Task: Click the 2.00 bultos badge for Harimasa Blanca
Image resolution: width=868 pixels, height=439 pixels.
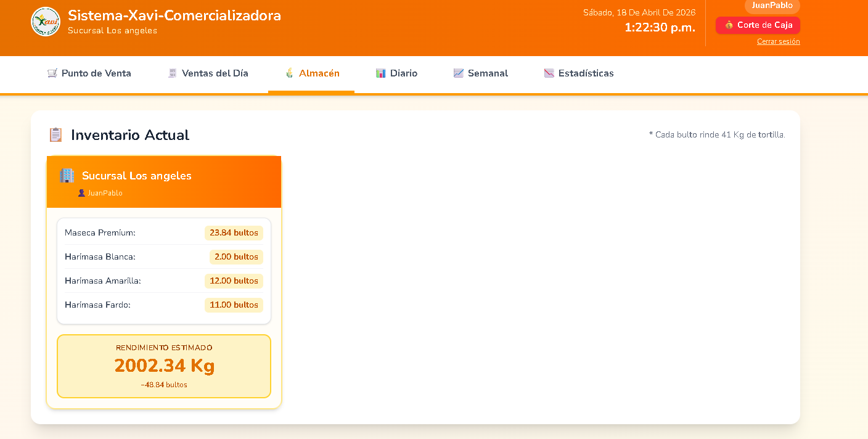Action: pyautogui.click(x=236, y=257)
